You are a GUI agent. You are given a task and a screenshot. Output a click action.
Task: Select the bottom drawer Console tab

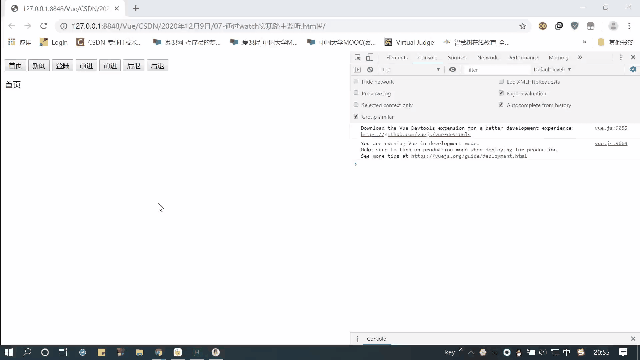click(x=376, y=339)
